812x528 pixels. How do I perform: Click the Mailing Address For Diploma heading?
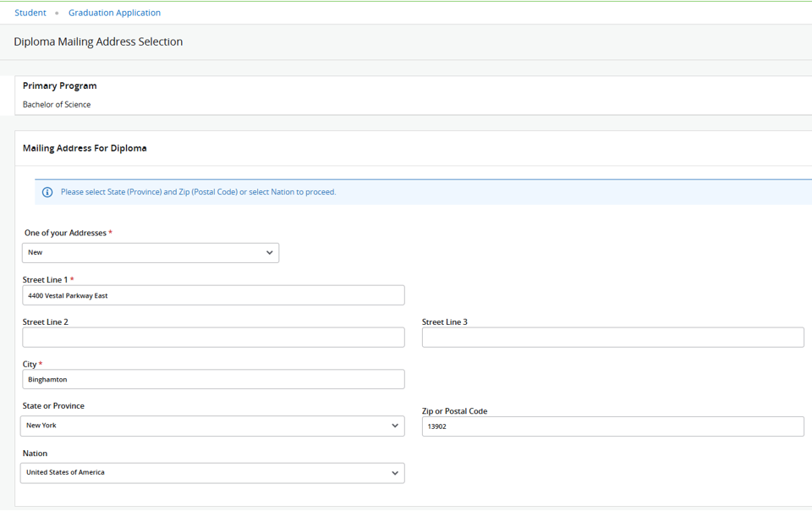(85, 148)
